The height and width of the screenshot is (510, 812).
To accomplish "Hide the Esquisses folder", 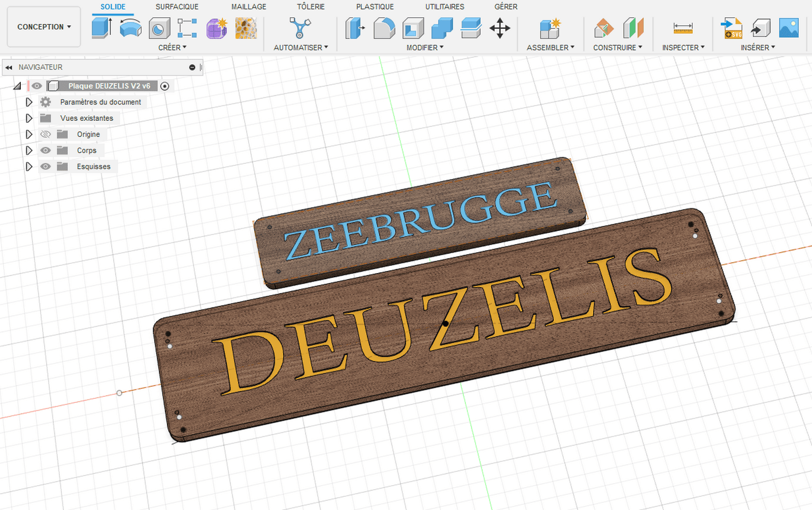I will click(x=46, y=166).
